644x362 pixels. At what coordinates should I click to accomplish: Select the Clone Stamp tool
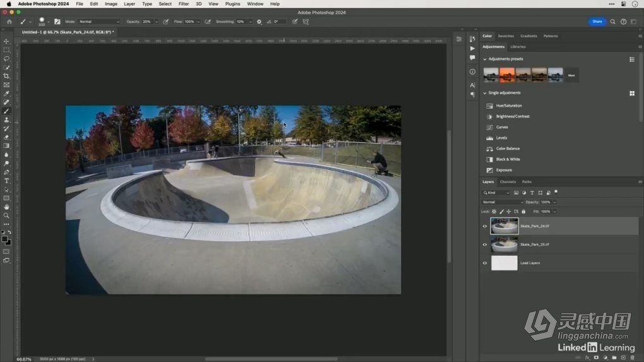point(6,120)
